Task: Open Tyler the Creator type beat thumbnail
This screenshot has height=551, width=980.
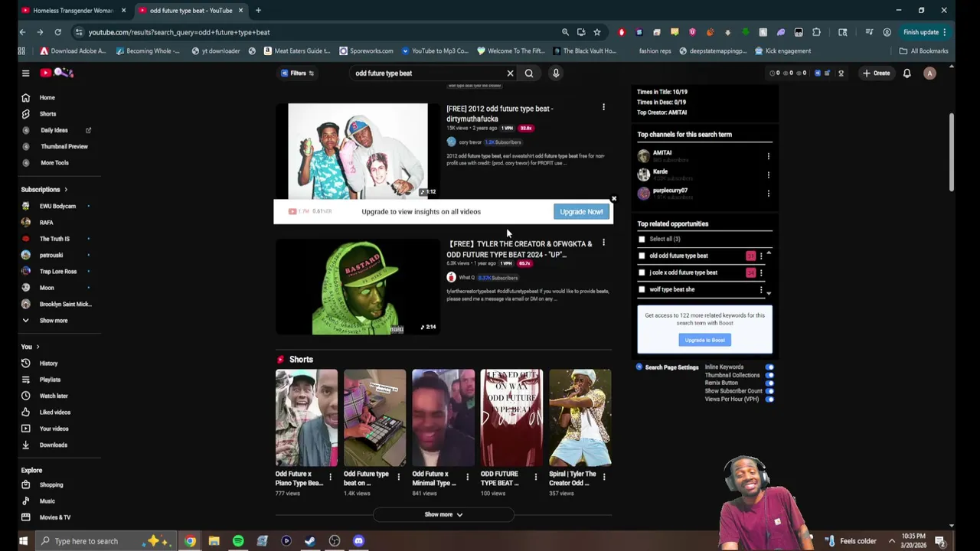Action: [x=358, y=287]
